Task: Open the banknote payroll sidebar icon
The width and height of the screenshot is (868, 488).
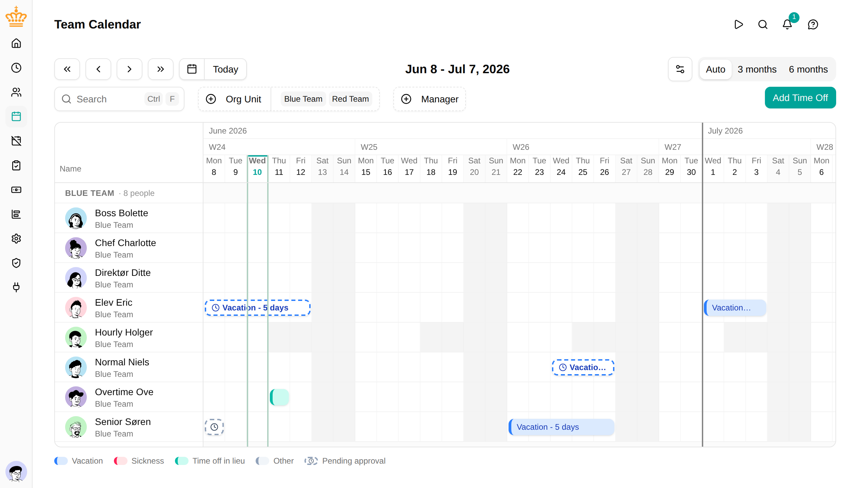Action: (x=16, y=190)
